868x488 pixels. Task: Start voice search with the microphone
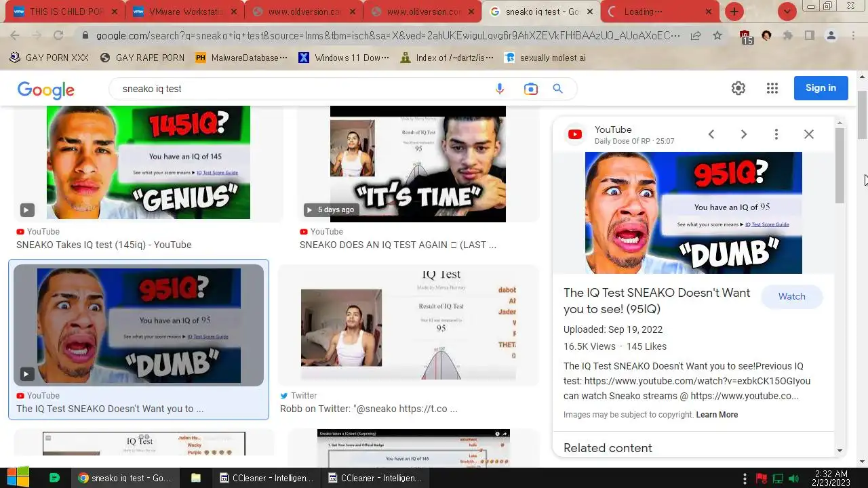(x=500, y=89)
